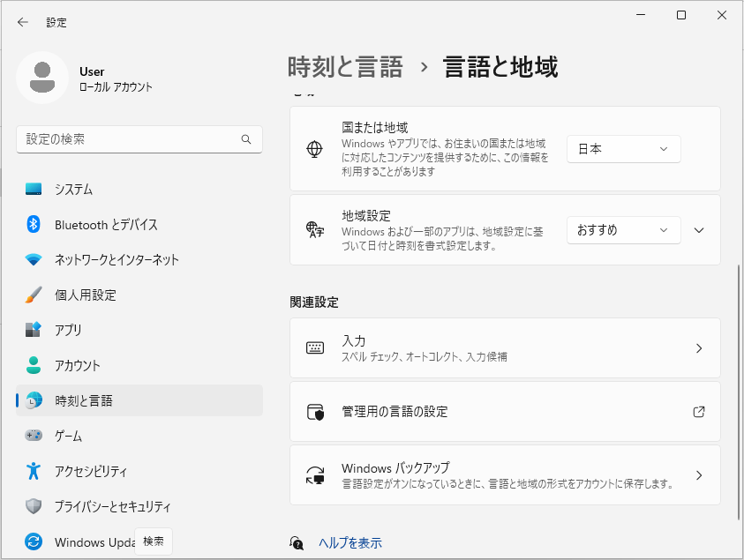Click the 設定 window title text
Screen dimensions: 744x560
click(56, 22)
